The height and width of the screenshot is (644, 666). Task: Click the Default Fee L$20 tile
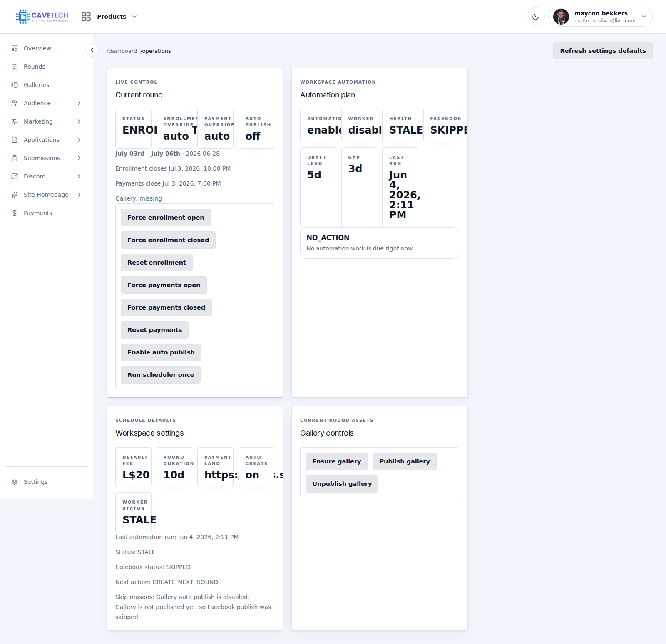tap(133, 467)
